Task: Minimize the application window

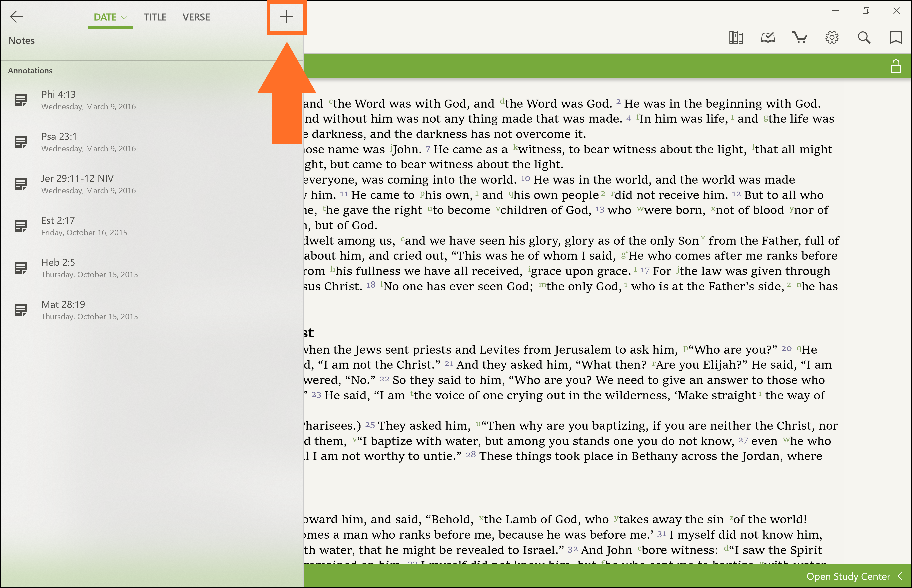Action: coord(835,11)
